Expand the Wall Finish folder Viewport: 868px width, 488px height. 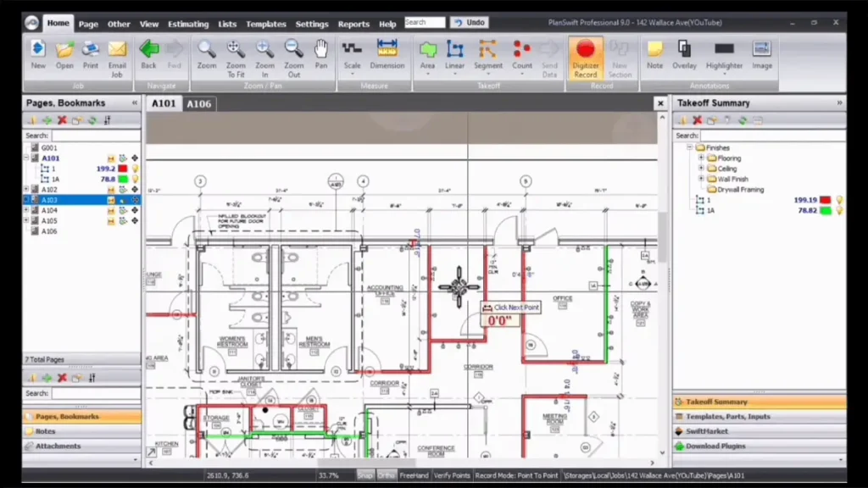click(701, 180)
